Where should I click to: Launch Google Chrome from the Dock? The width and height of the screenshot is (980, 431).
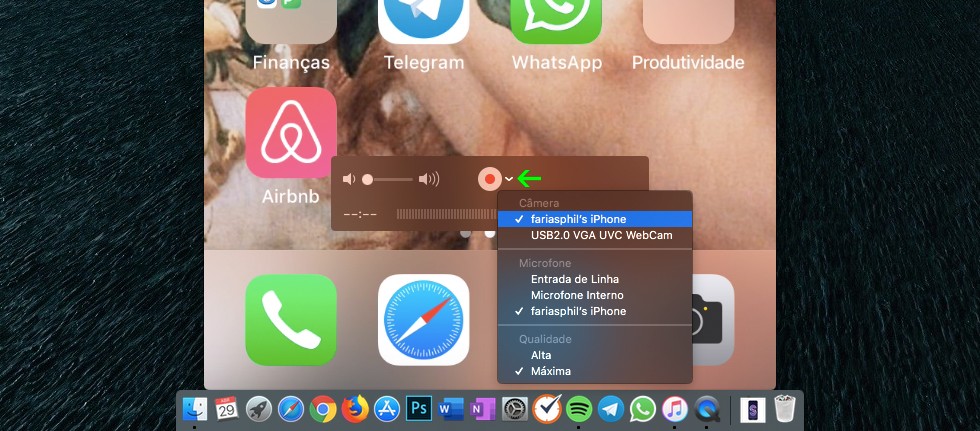322,409
